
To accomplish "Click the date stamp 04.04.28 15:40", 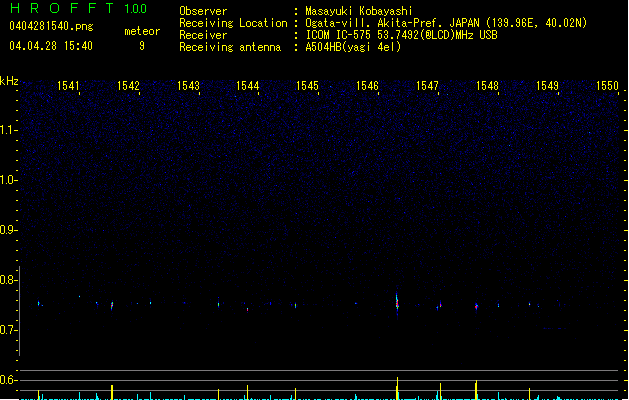I will 51,46.
